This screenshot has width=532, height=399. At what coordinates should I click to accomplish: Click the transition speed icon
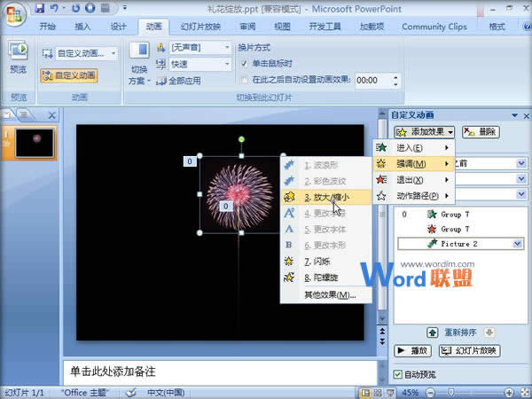[x=161, y=64]
